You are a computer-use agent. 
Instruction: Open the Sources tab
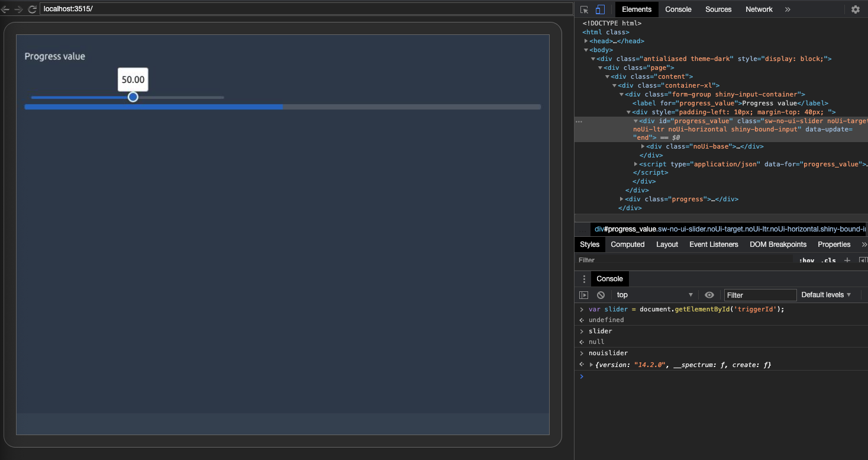point(718,9)
